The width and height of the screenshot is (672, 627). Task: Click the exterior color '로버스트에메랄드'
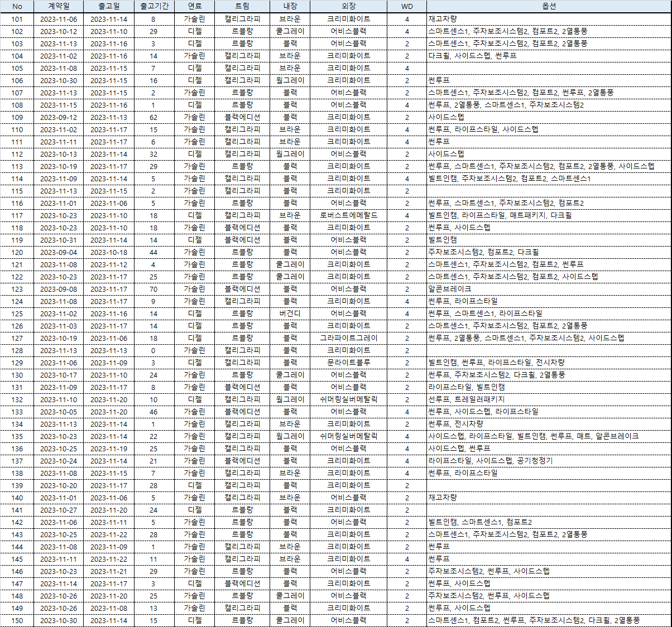[349, 215]
